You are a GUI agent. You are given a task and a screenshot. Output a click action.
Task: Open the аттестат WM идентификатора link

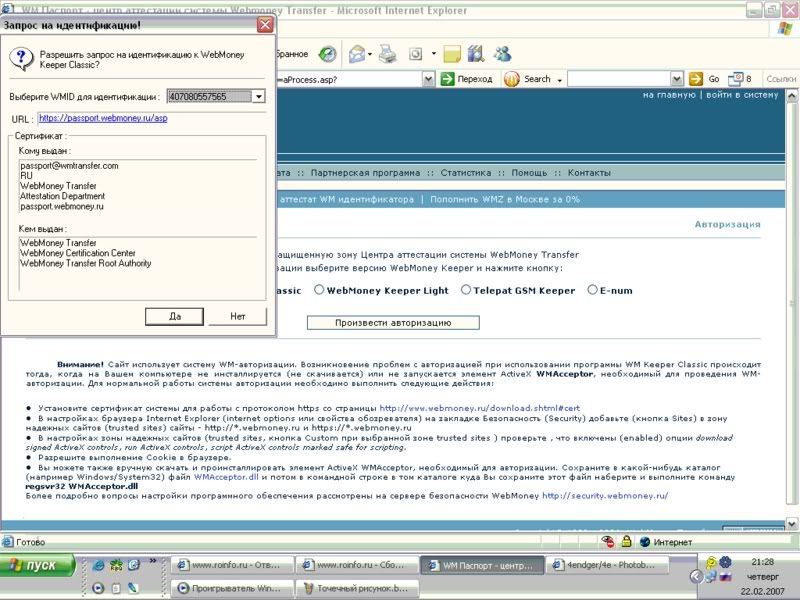coord(347,199)
